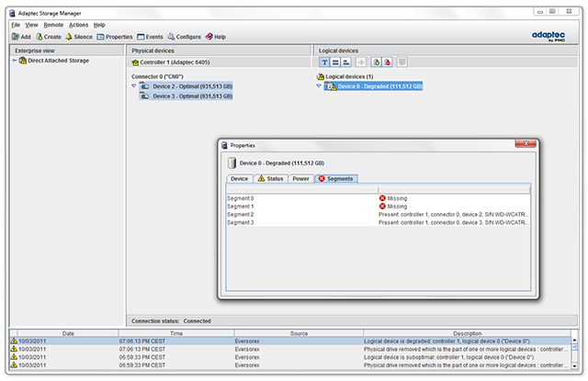
Task: Switch to the Segments tab in Properties
Action: click(336, 179)
